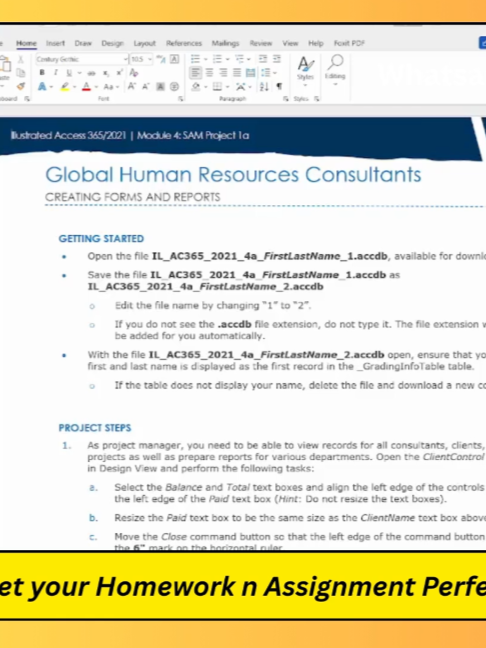Show paragraph marks with pilcrow icon
Image resolution: width=486 pixels, height=648 pixels.
pyautogui.click(x=279, y=86)
